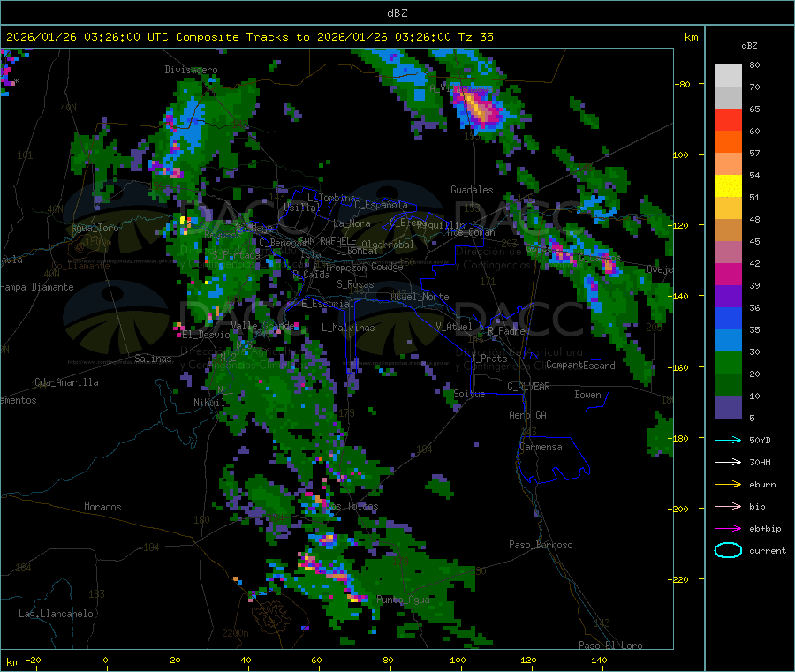This screenshot has height=672, width=795.
Task: Click the Morados label
Action: pos(102,507)
